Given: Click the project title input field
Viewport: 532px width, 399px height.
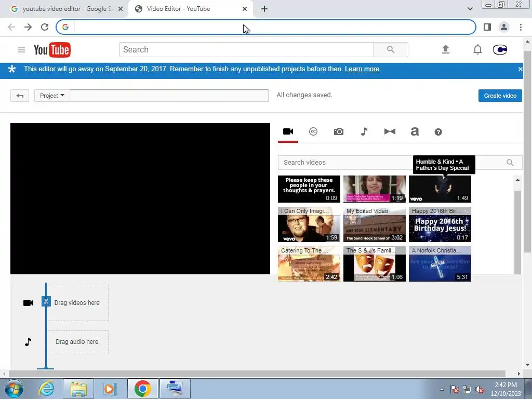Looking at the screenshot, I should point(169,96).
